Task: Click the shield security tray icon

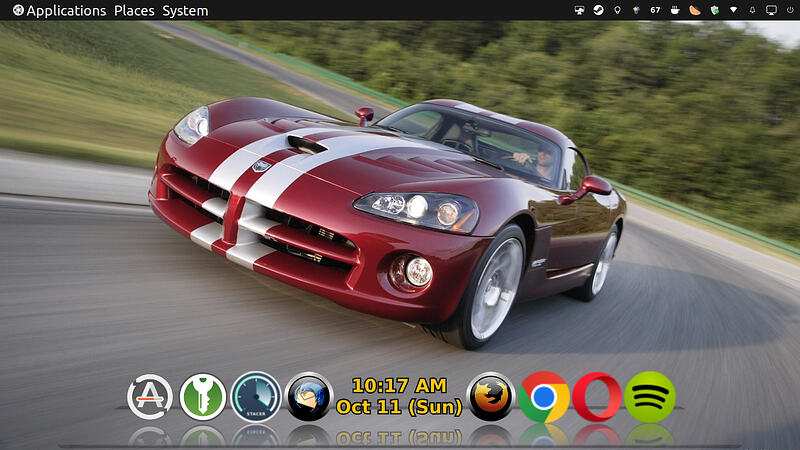Action: 715,10
